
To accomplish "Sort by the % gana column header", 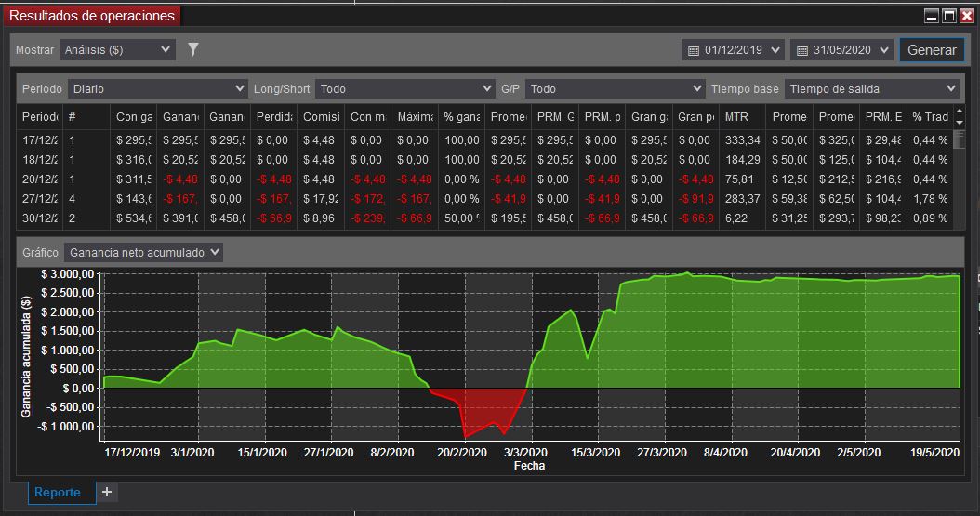I will (x=461, y=117).
